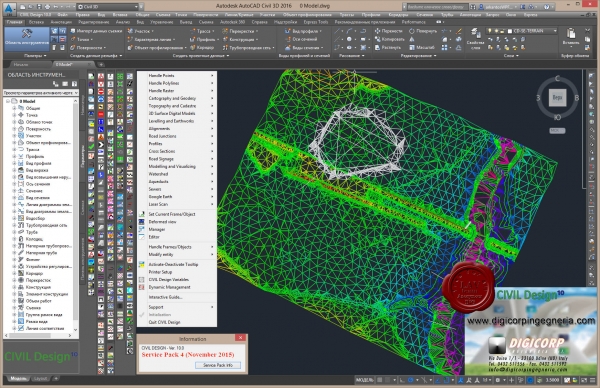Viewport: 600px width, 388px height.
Task: Click the Service Pack Info button
Action: click(218, 365)
